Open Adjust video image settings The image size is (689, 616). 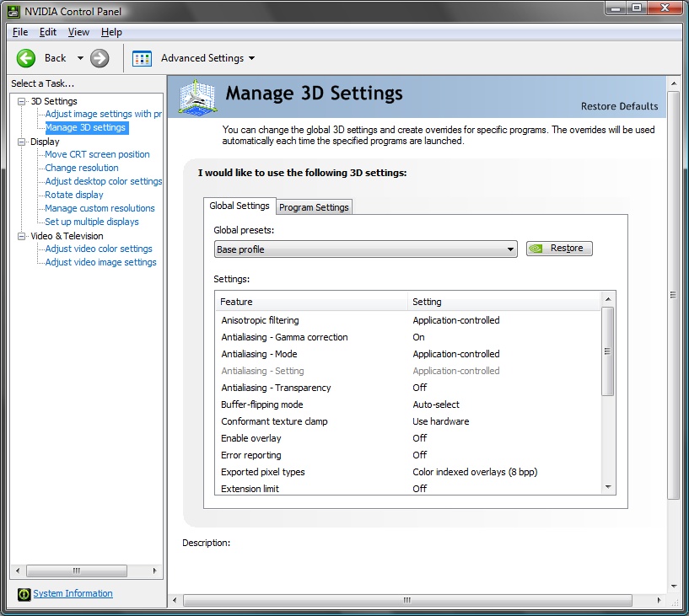pyautogui.click(x=100, y=262)
